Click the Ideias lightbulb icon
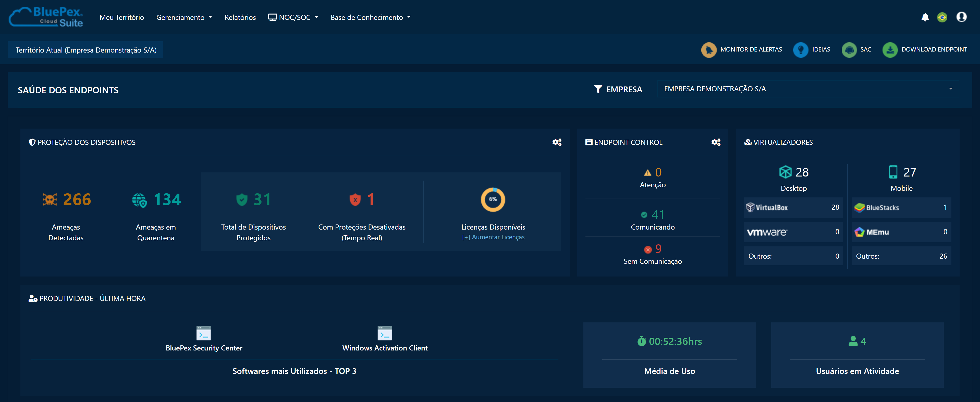This screenshot has height=402, width=980. 800,50
